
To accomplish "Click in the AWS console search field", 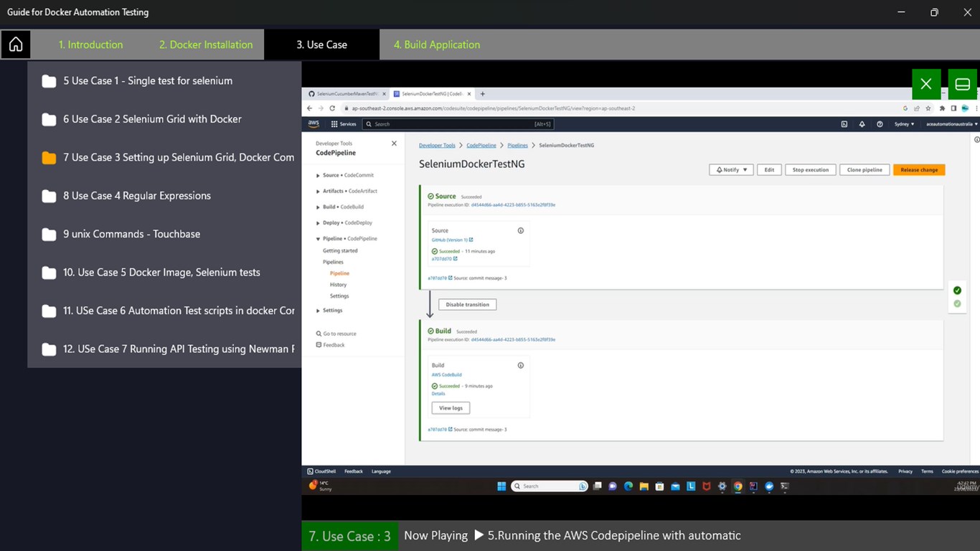I will click(458, 124).
